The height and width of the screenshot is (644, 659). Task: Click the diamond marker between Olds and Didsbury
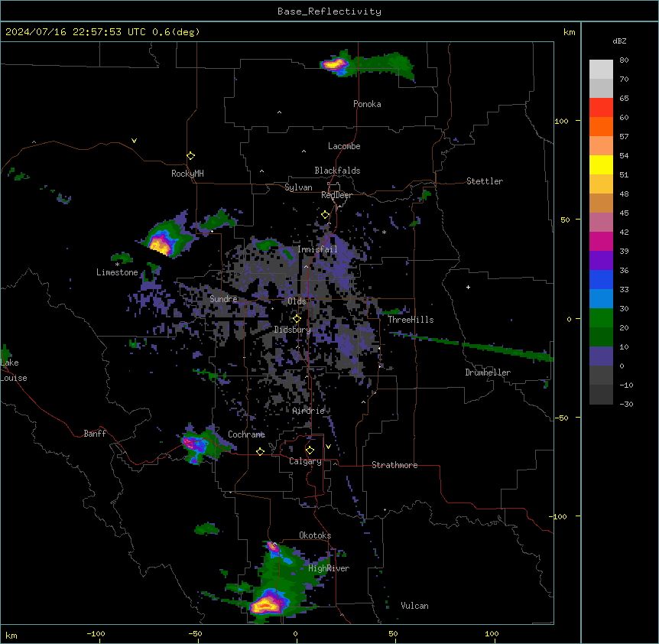297,319
